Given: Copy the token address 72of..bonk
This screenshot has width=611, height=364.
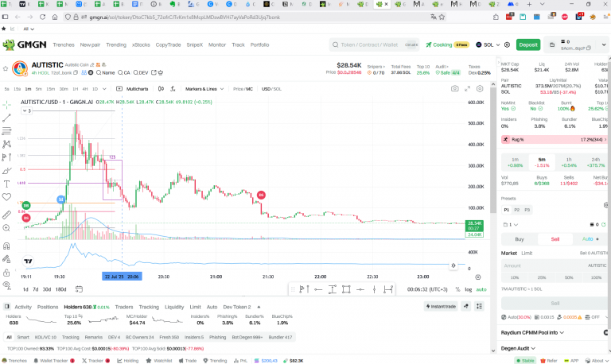Looking at the screenshot, I should click(x=76, y=72).
